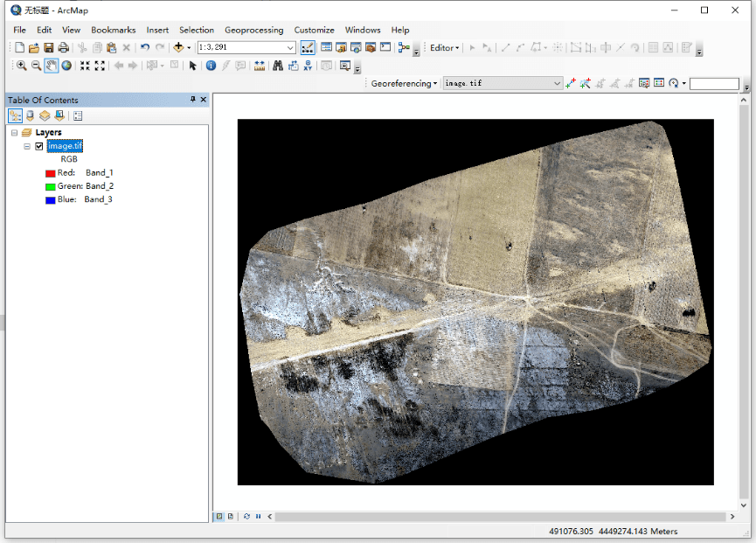Click the Editor toolbar button
756x543 pixels.
pos(444,48)
